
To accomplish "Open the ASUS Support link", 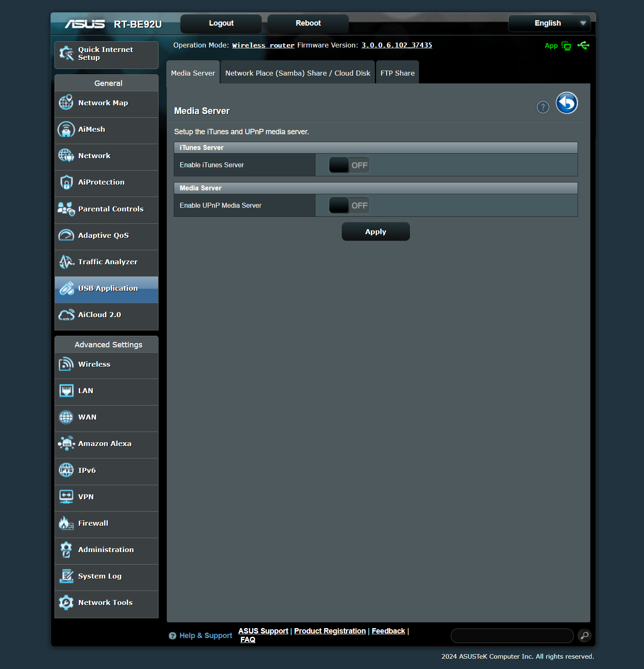I will pos(263,631).
